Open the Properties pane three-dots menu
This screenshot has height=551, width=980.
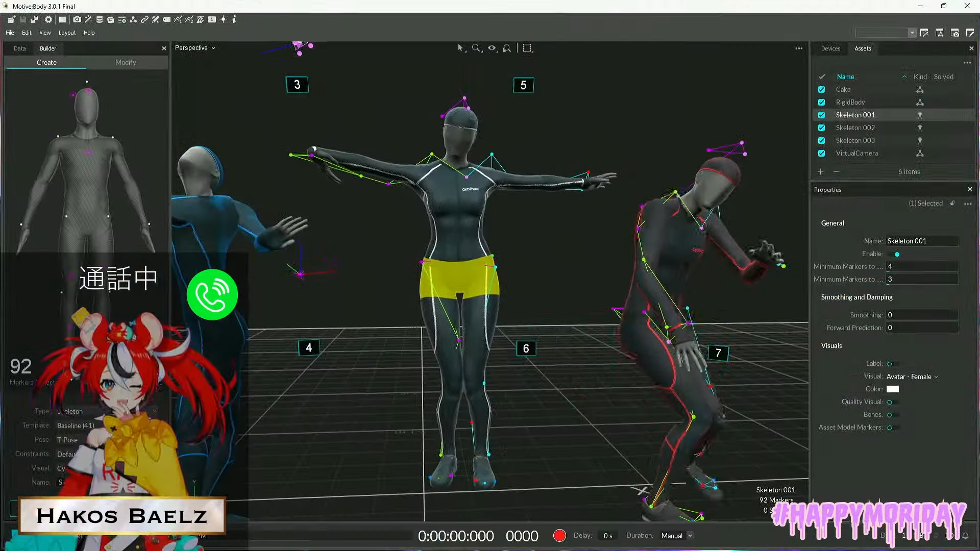click(968, 204)
